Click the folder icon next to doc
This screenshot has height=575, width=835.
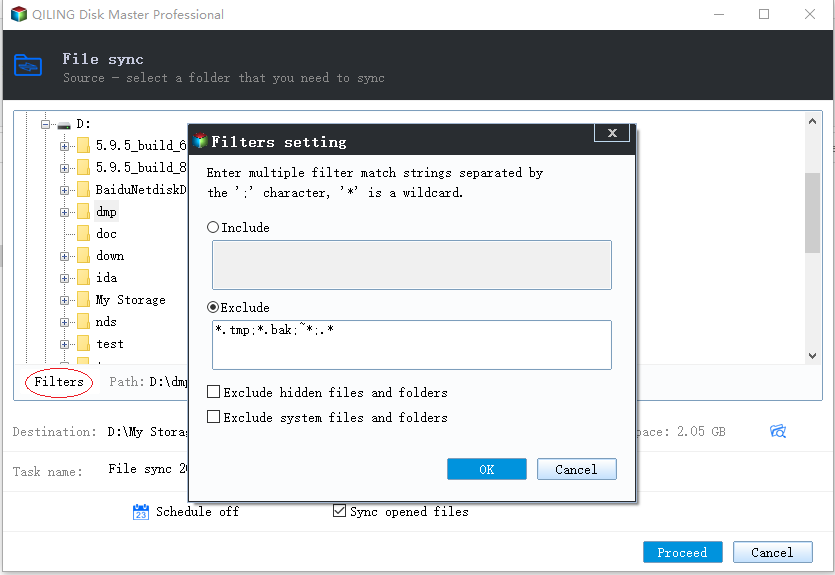(83, 234)
